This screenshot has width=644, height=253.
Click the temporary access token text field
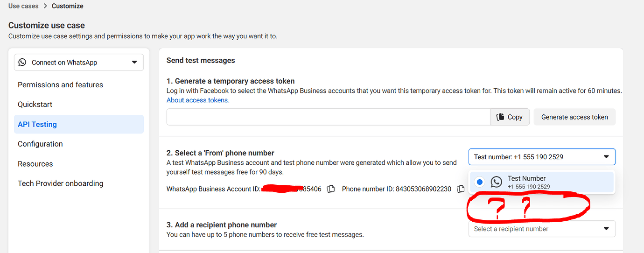328,117
